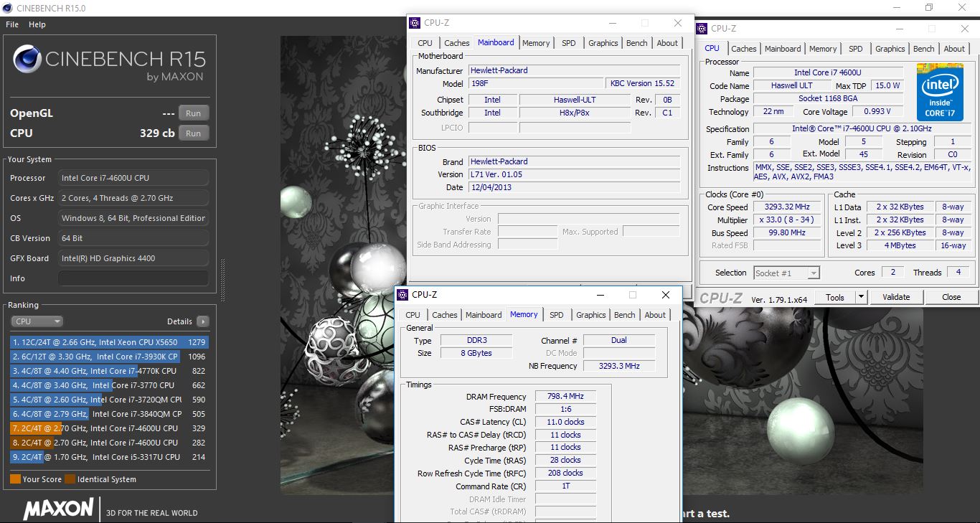This screenshot has width=980, height=523.
Task: Click the Processor field Intel Core i7-4600U
Action: point(133,178)
